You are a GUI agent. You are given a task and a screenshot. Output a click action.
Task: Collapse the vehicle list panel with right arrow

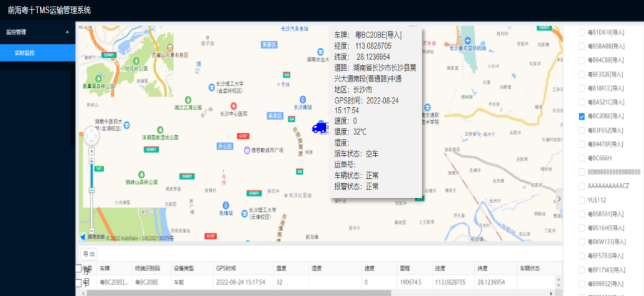tap(559, 199)
